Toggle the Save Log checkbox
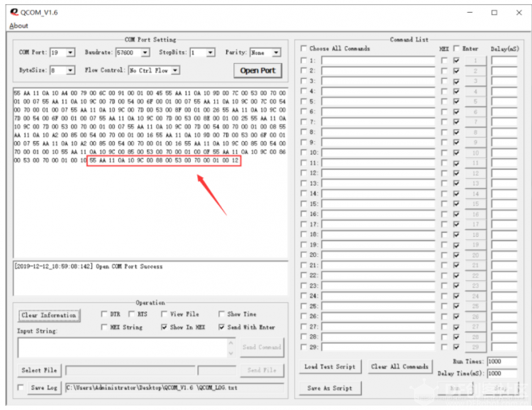 pyautogui.click(x=21, y=387)
